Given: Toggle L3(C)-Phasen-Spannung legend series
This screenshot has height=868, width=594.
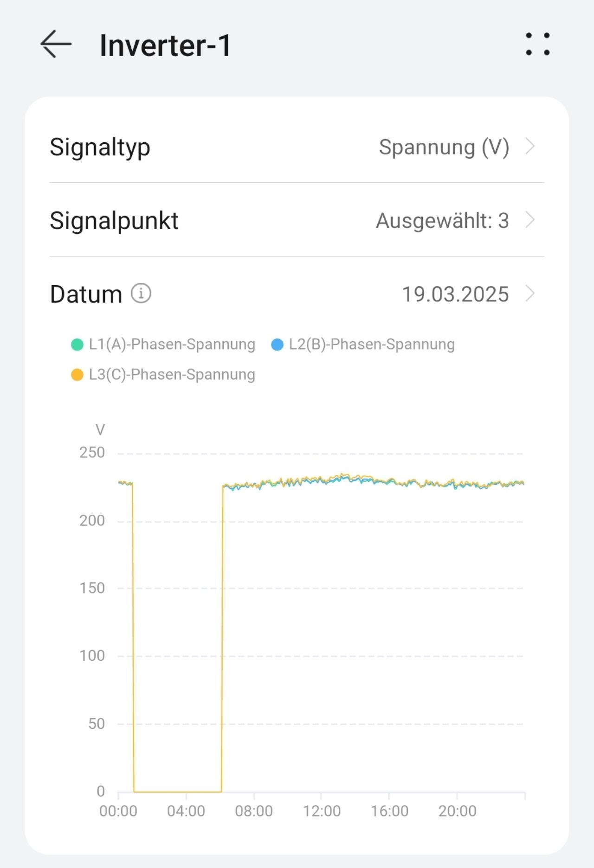Looking at the screenshot, I should (x=163, y=375).
